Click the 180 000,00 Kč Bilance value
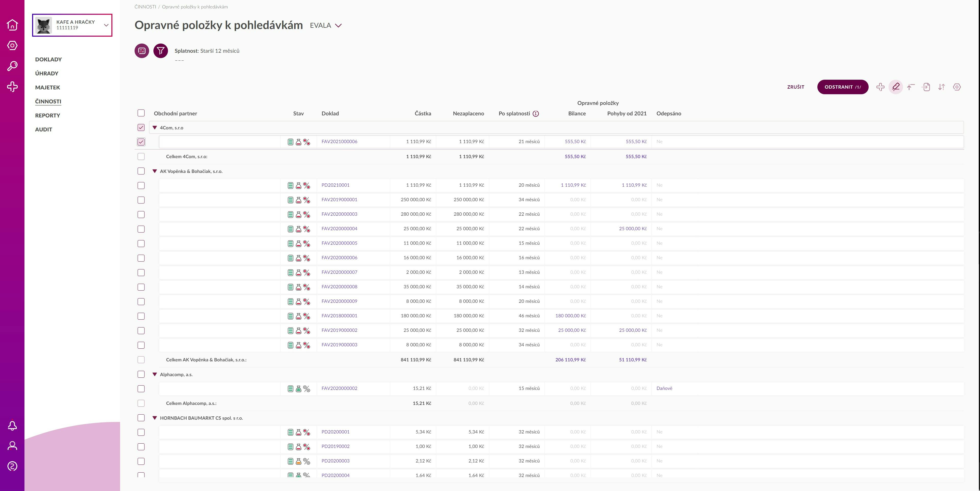980x491 pixels. pos(570,316)
